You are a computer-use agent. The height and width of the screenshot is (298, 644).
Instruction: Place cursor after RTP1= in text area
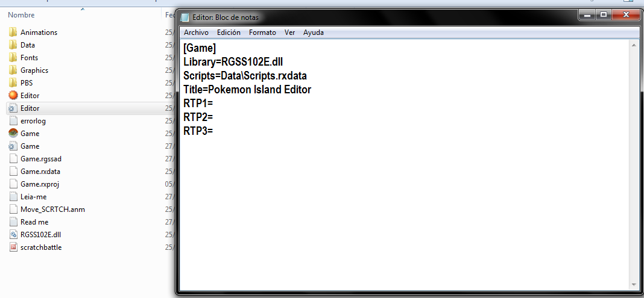(x=213, y=103)
